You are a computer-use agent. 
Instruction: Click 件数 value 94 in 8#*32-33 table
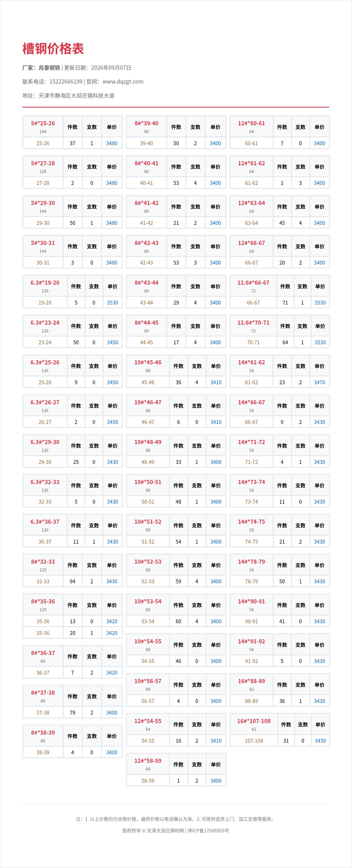point(72,581)
